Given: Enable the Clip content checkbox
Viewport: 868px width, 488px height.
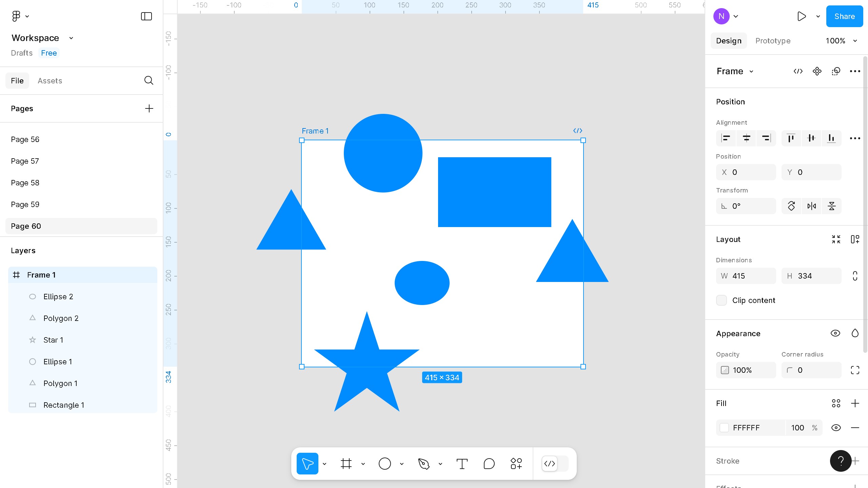Looking at the screenshot, I should pos(722,300).
